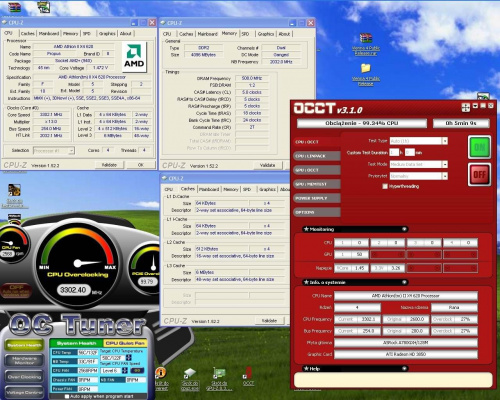The image size is (500, 400).
Task: Open the game shortcut icon beside the CPU Fan gauge
Action: 14,191
